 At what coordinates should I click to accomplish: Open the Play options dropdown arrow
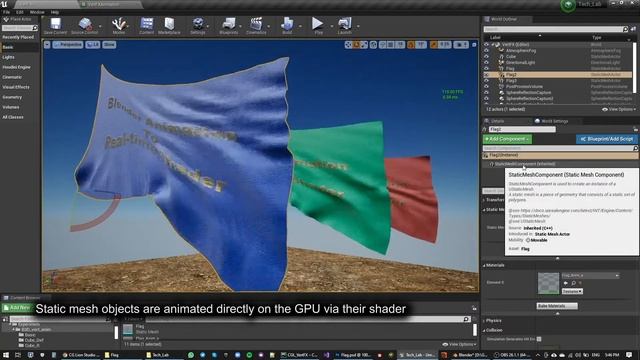pos(331,27)
